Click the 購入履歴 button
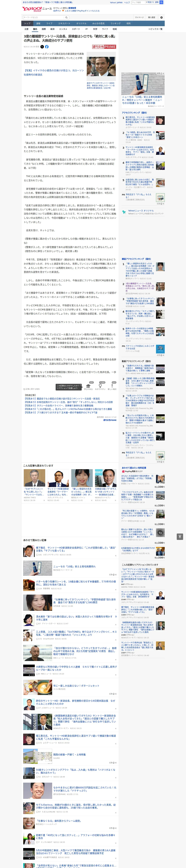Viewport: 186px width, 868px height. click(x=152, y=17)
